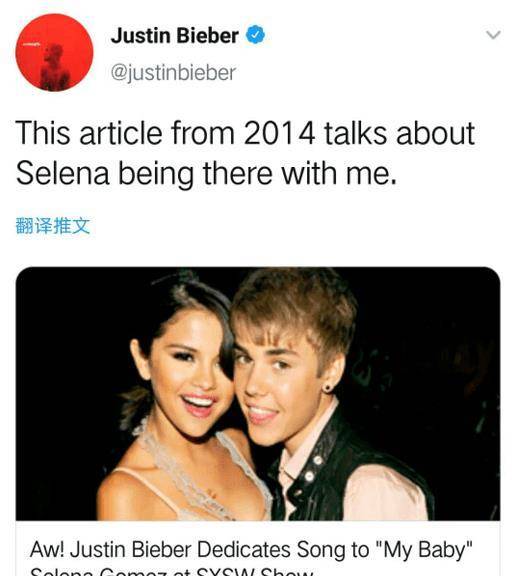
Task: Click the word "Selena" in the tweet
Action: 63,173
